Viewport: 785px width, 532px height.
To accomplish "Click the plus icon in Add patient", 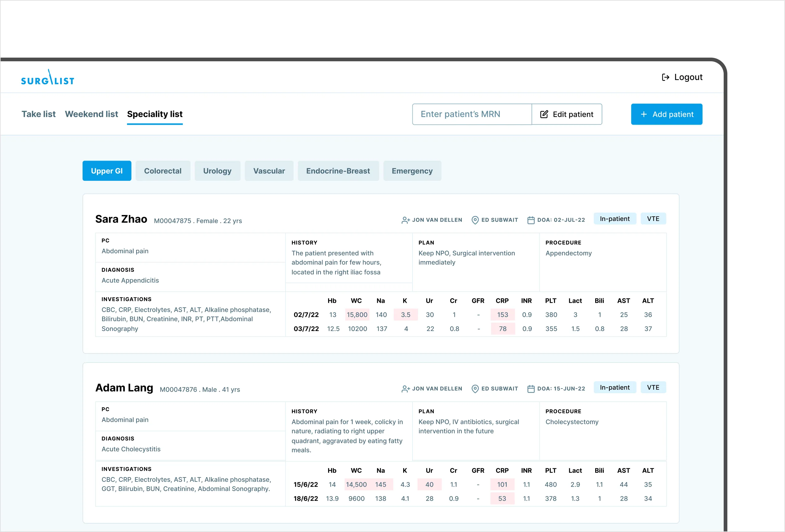I will tap(643, 114).
